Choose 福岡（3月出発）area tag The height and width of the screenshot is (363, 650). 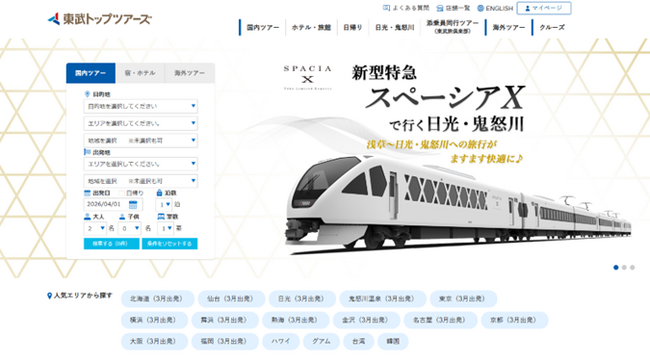pyautogui.click(x=225, y=341)
